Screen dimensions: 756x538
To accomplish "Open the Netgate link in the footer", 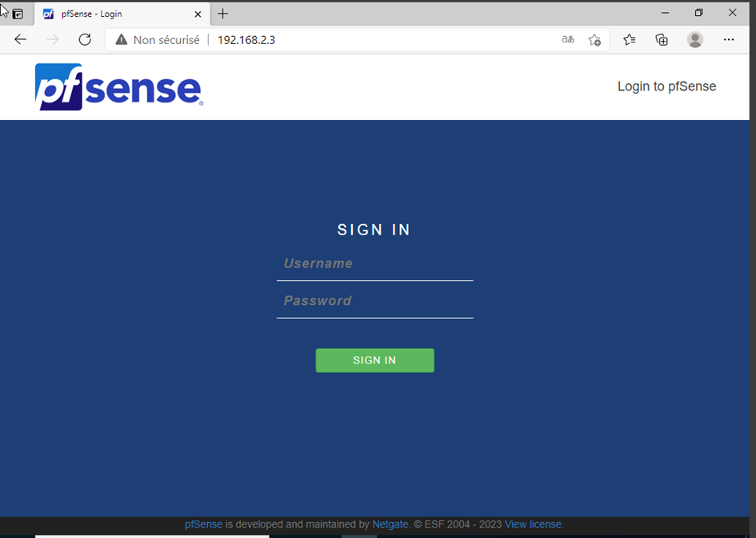I will tap(390, 524).
